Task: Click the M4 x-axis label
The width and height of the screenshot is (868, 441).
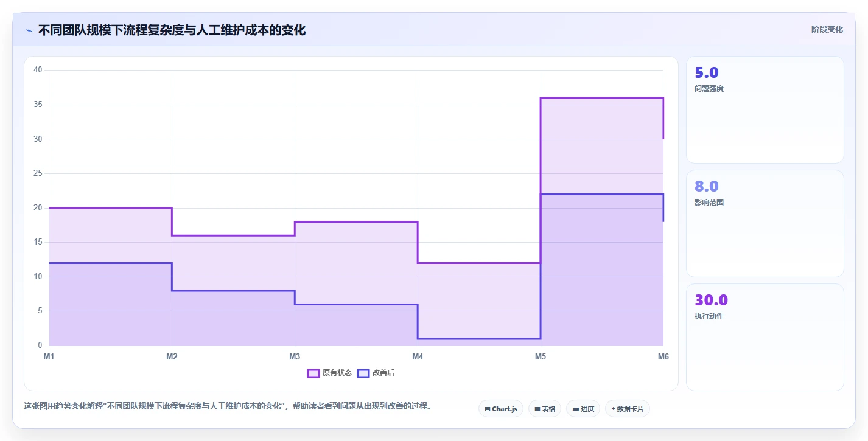Action: (x=418, y=357)
